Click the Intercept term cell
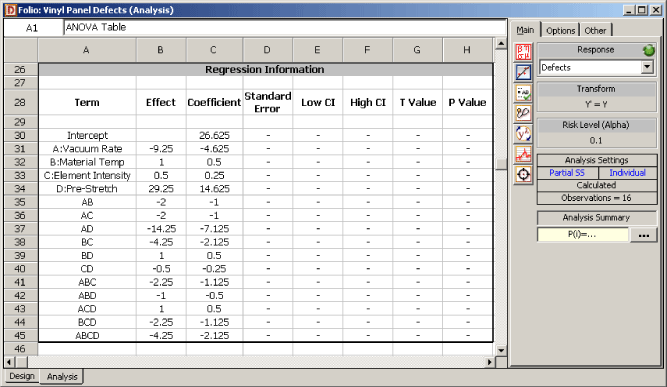This screenshot has height=387, width=667. click(87, 135)
